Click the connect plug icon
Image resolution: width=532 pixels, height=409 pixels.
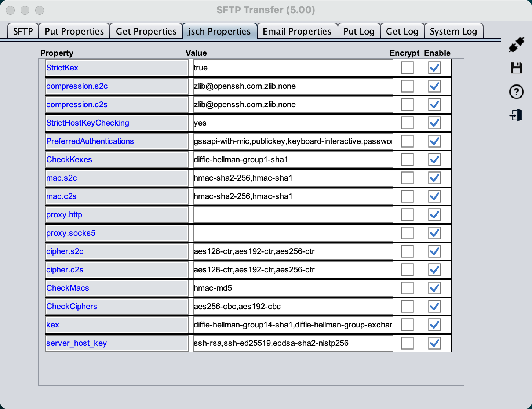516,45
